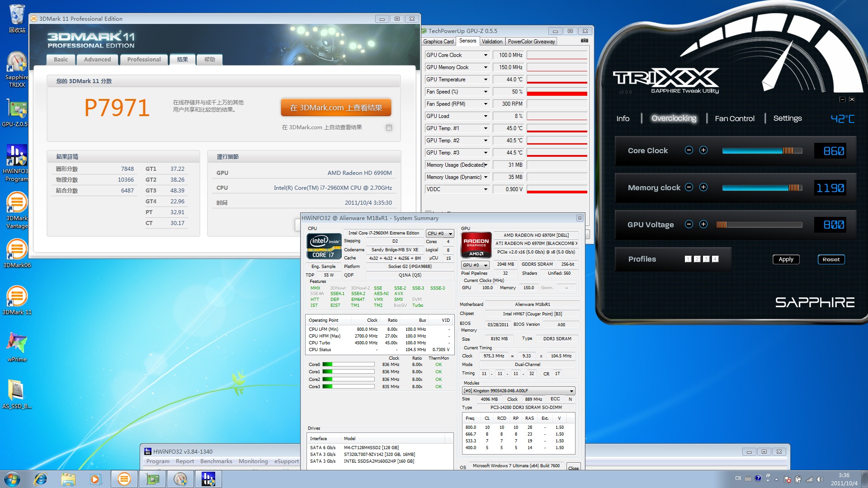
Task: Select TRIXX profile 4
Action: click(715, 259)
